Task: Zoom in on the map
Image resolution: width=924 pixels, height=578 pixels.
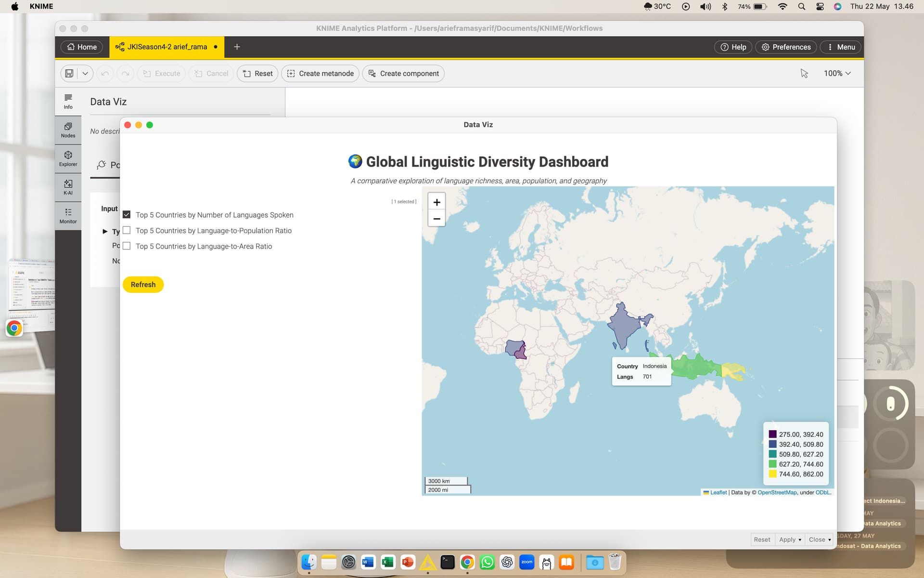Action: 436,202
